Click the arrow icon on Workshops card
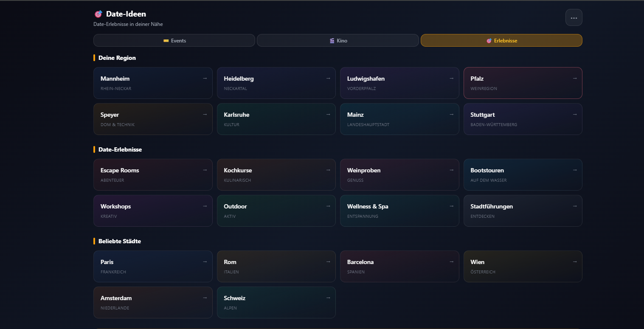The image size is (644, 329). [x=205, y=206]
